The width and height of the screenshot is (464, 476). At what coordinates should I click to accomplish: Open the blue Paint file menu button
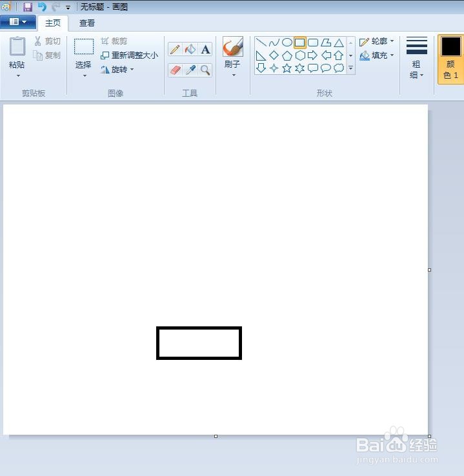point(18,22)
